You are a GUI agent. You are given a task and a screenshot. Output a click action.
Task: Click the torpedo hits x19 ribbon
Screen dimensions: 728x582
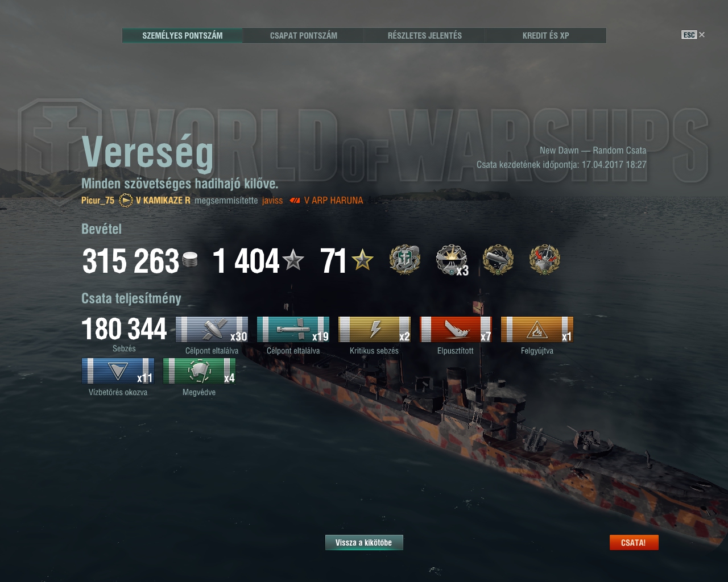293,330
